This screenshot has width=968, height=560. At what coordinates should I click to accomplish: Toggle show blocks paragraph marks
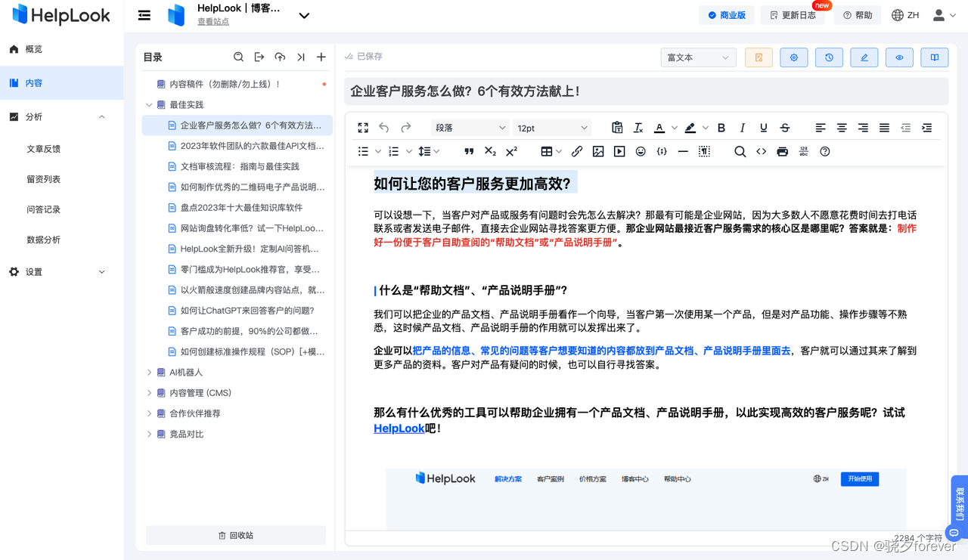(x=704, y=152)
